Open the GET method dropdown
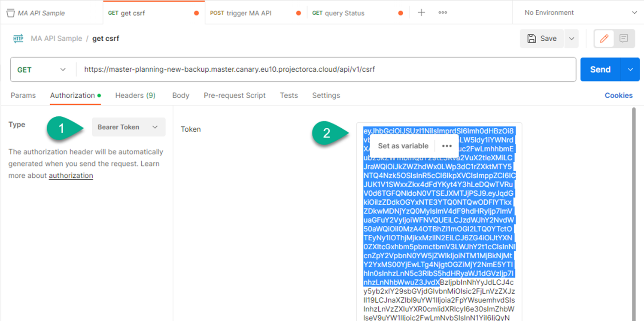 (x=42, y=70)
